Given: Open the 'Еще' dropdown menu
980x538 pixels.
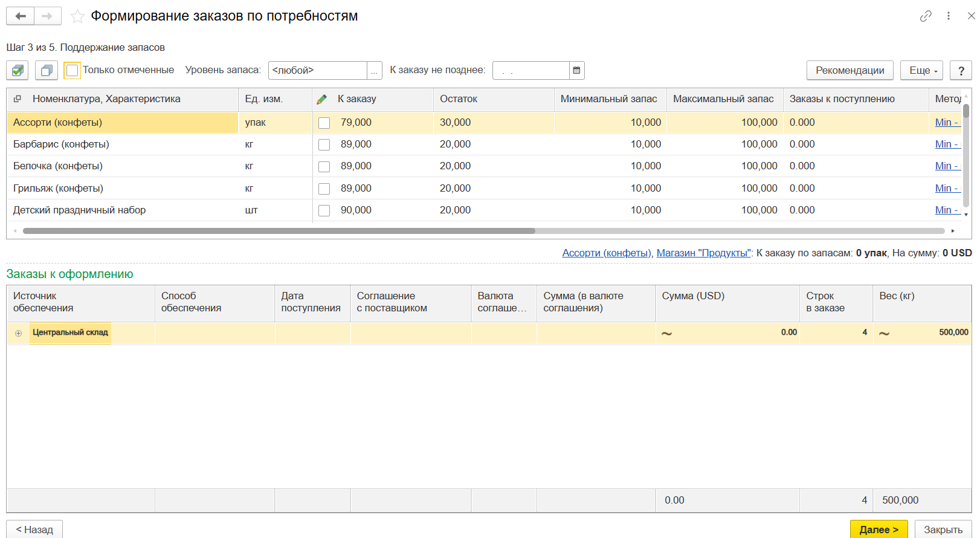Looking at the screenshot, I should click(x=921, y=71).
